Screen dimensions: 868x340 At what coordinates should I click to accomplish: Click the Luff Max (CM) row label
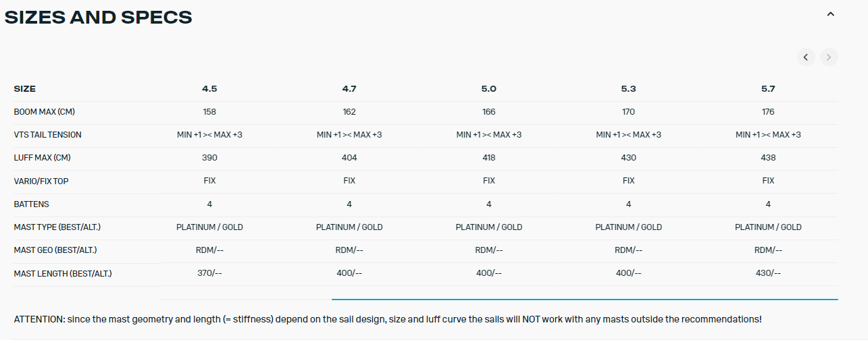click(43, 158)
